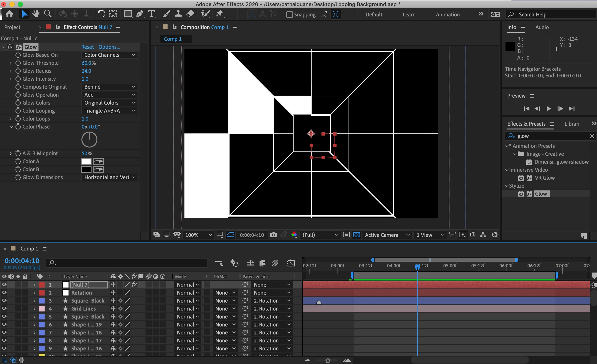The width and height of the screenshot is (597, 364).
Task: Select the Hand tool in toolbar
Action: point(36,14)
